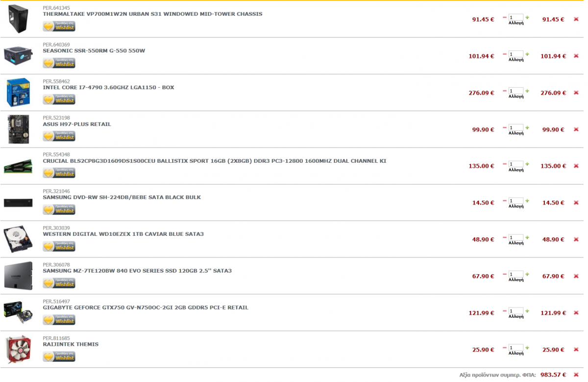
Task: Remove the Western Digital 1TB drive
Action: pos(576,239)
